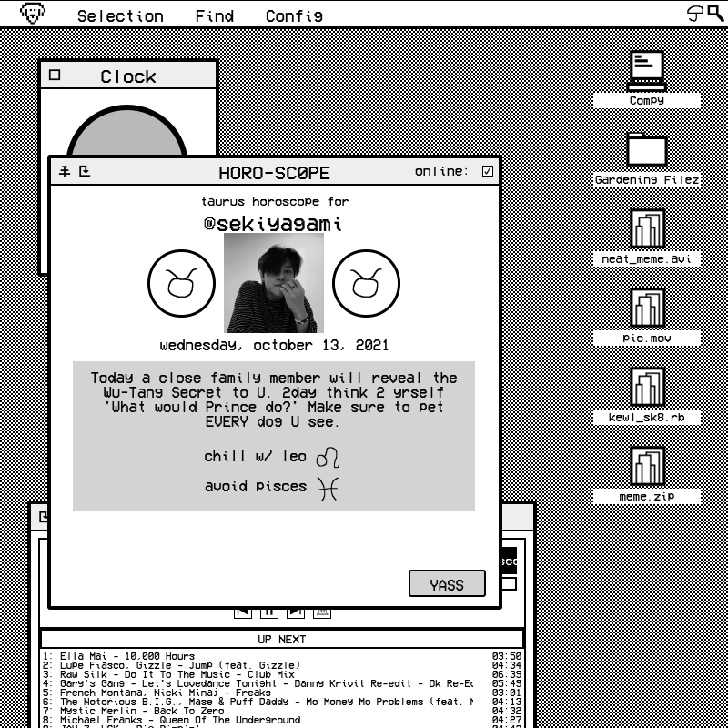Image resolution: width=728 pixels, height=728 pixels.
Task: Select track 'Michael Franks - Queen Of The Underground'
Action: (x=282, y=720)
